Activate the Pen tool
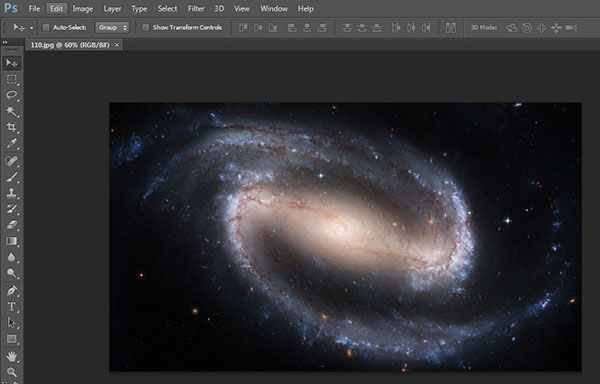The width and height of the screenshot is (600, 384). point(11,291)
